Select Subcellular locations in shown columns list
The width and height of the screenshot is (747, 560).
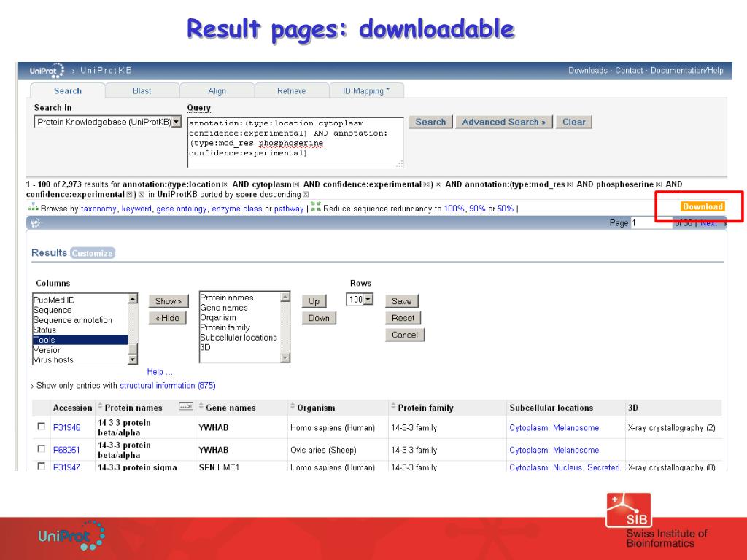pos(239,337)
